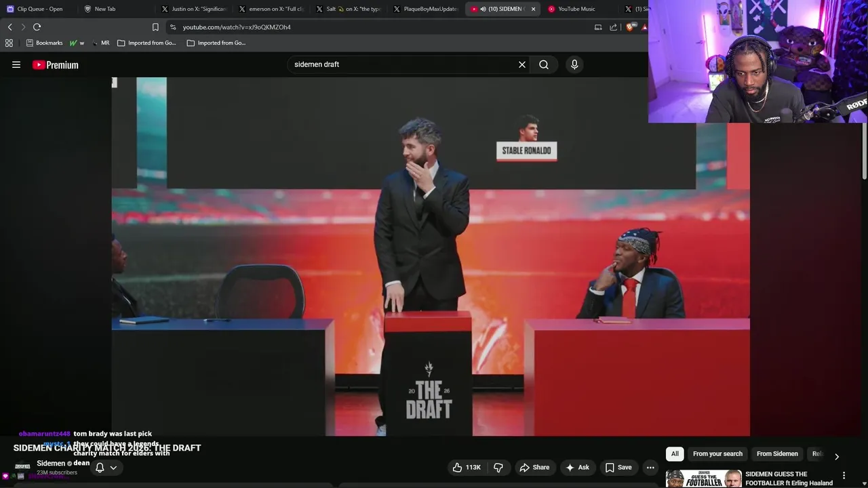Open 'SIDEMEN GUESS THE FOOTBALLER' video title

[x=789, y=479]
